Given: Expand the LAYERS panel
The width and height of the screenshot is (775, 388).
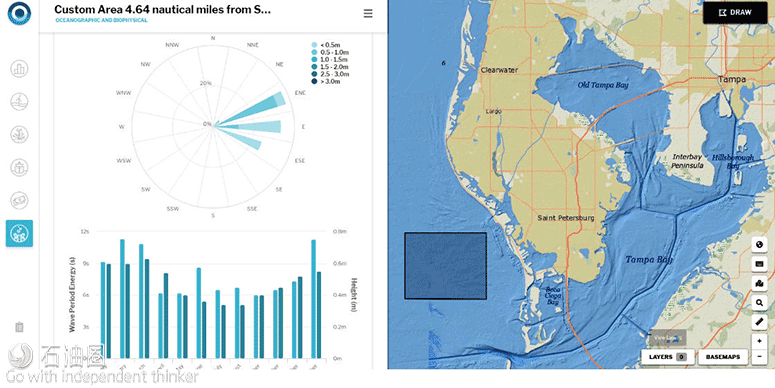Looking at the screenshot, I should point(668,357).
